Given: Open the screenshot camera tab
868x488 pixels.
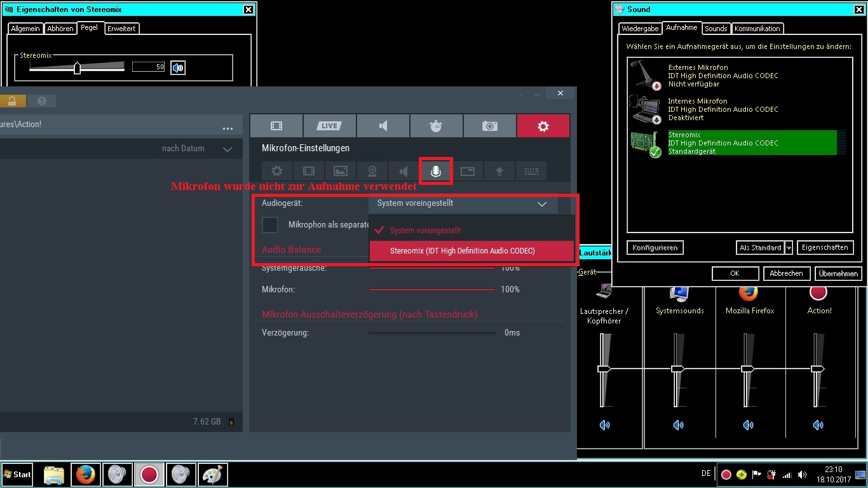Looking at the screenshot, I should click(x=489, y=126).
